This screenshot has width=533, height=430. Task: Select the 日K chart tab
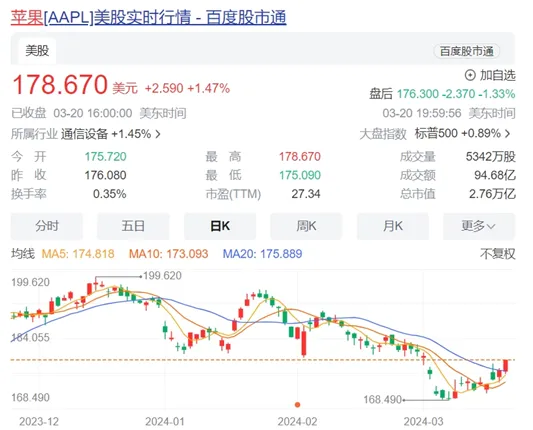pos(220,226)
